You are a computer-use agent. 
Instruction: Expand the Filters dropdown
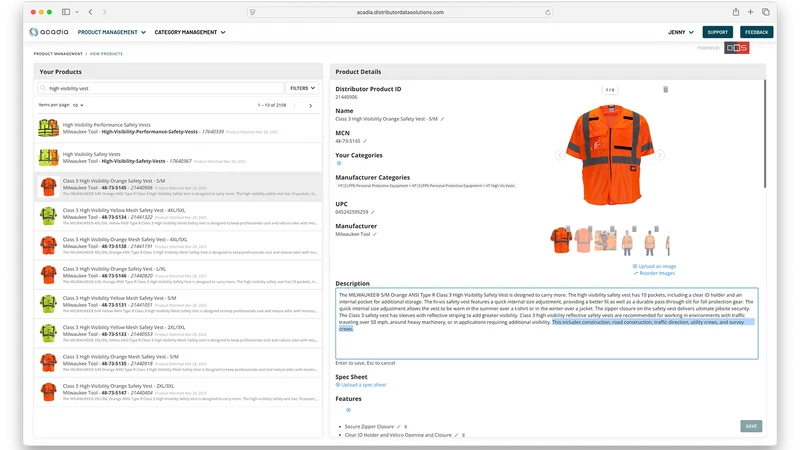tap(302, 88)
